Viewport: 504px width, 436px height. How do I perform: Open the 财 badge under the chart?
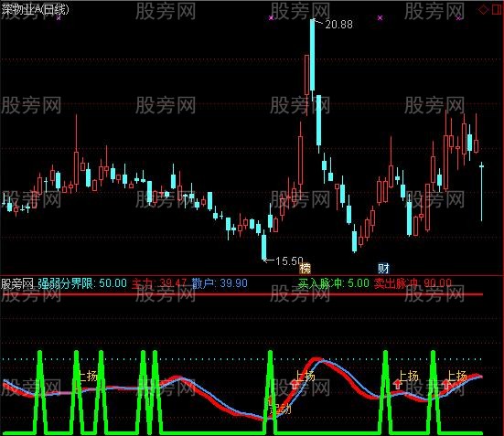click(x=383, y=268)
